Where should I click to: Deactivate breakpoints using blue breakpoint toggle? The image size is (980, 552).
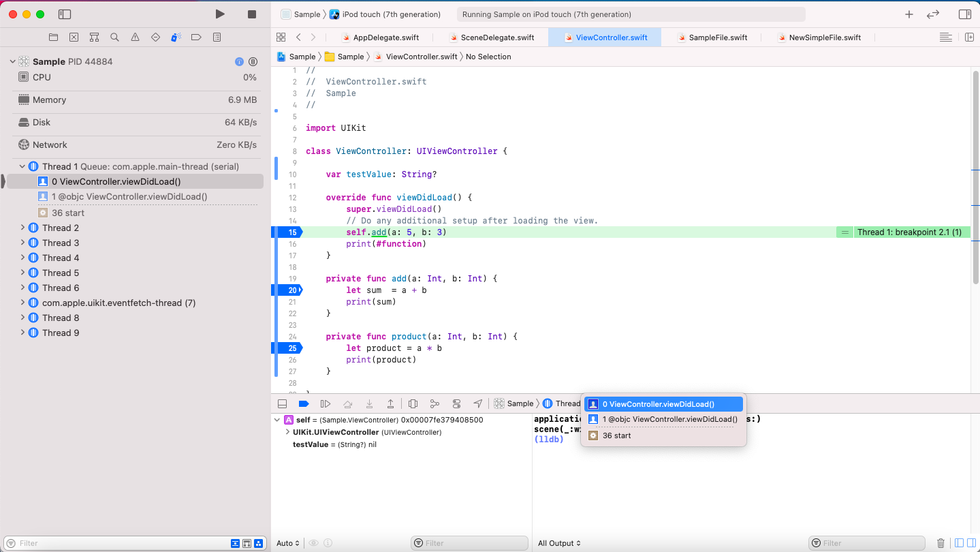click(304, 403)
